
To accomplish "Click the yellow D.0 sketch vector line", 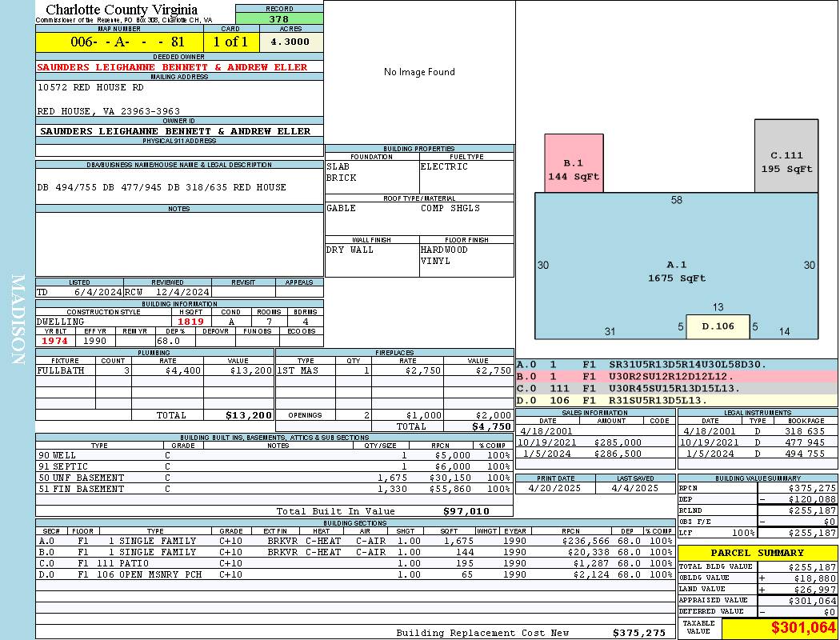I will tap(677, 400).
